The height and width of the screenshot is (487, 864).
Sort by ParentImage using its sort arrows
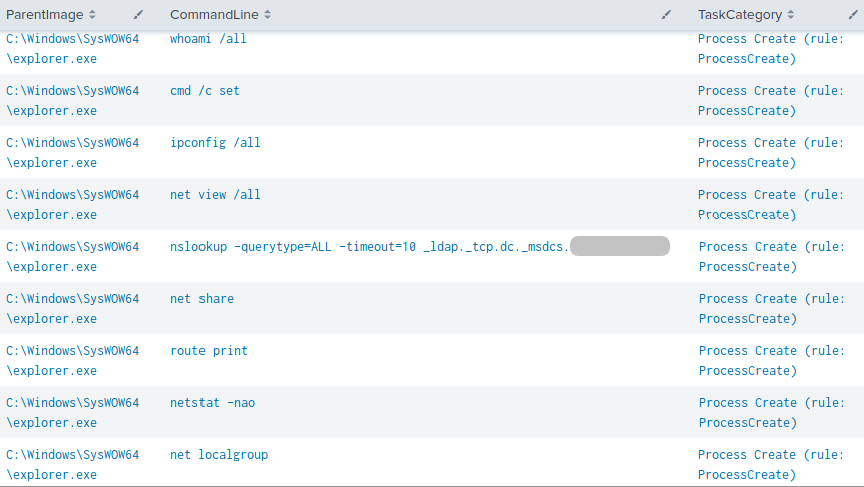[92, 15]
